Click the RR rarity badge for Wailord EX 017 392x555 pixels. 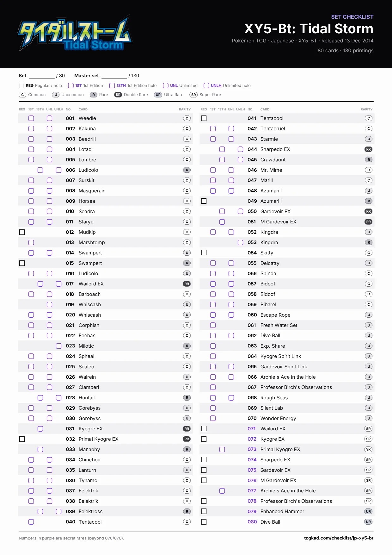[187, 284]
